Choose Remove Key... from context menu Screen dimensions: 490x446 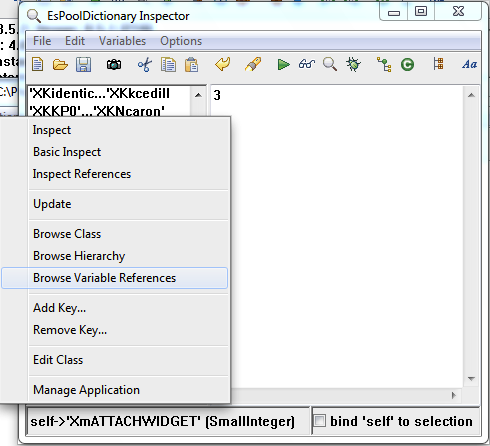point(115,330)
